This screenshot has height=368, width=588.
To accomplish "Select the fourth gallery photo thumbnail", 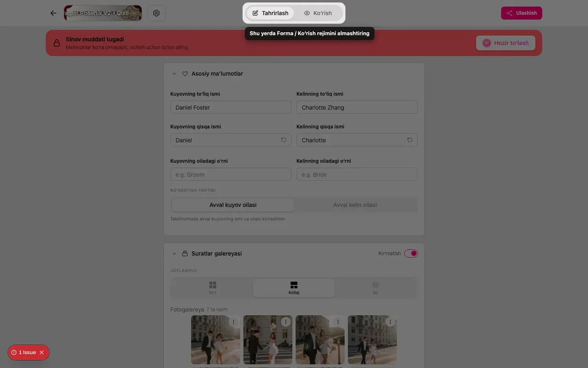I will tap(373, 340).
